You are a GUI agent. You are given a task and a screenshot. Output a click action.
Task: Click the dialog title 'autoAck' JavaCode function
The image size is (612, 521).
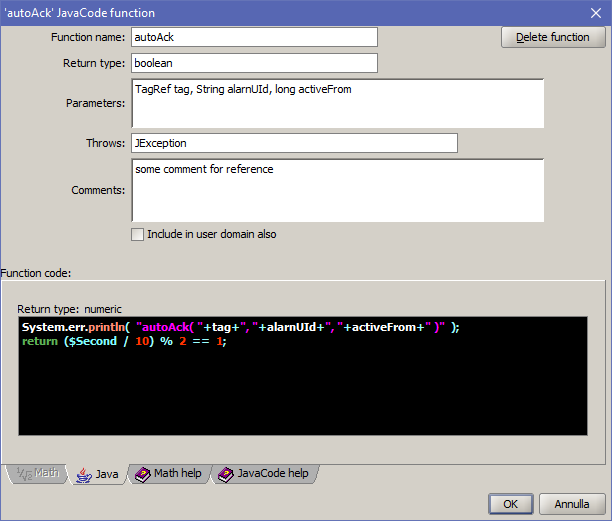pos(80,13)
